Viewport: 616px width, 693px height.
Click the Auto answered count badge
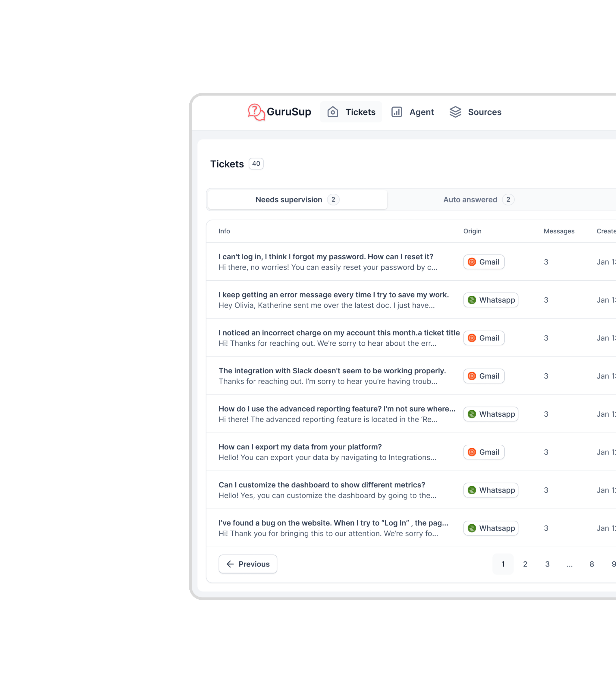[508, 199]
